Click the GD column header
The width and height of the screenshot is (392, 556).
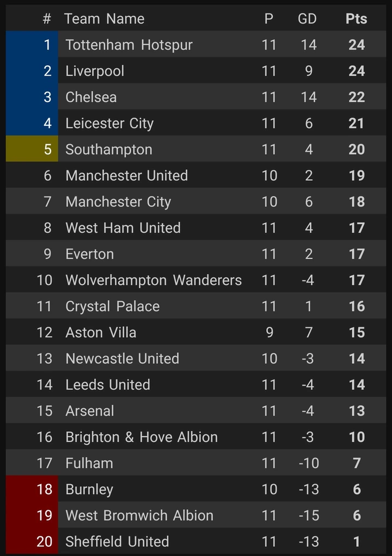click(307, 19)
